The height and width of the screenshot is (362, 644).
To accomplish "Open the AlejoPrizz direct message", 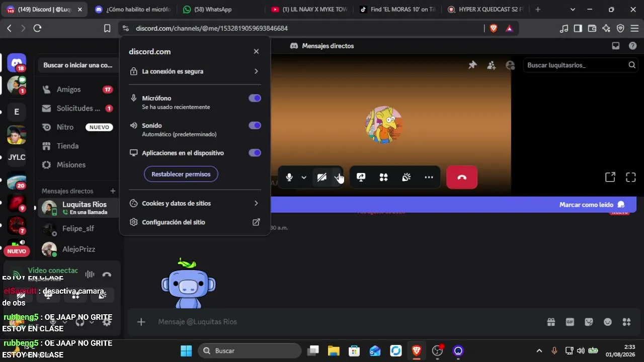I will tap(78, 249).
